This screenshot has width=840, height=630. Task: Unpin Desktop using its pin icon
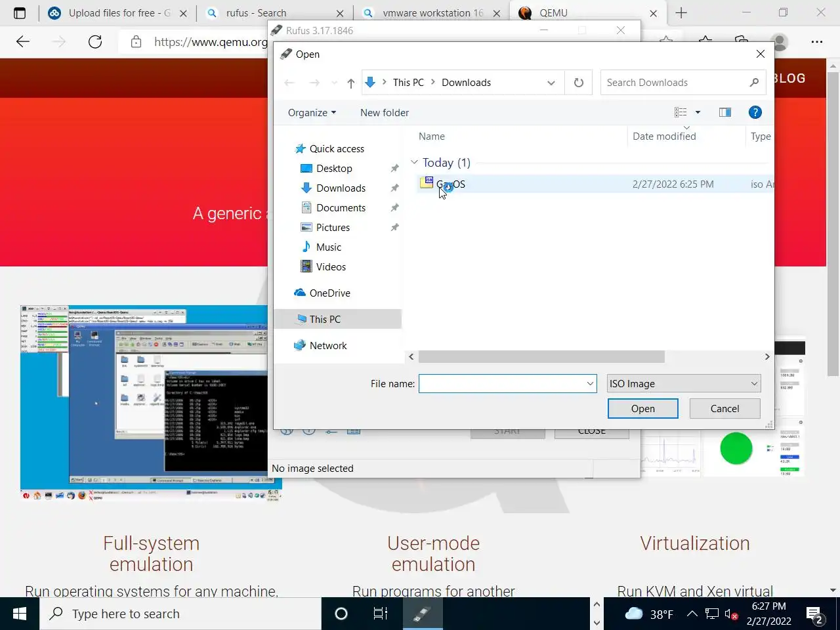394,169
